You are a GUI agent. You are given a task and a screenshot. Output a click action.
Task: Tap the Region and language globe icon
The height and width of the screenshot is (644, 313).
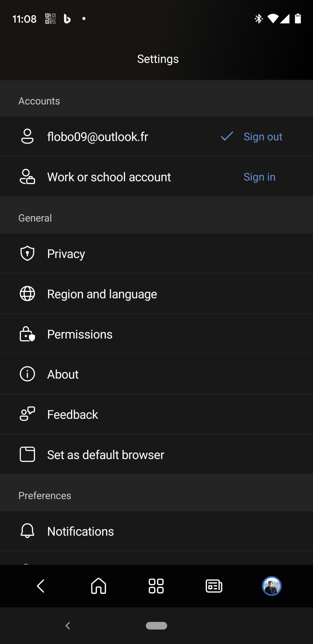(x=27, y=294)
